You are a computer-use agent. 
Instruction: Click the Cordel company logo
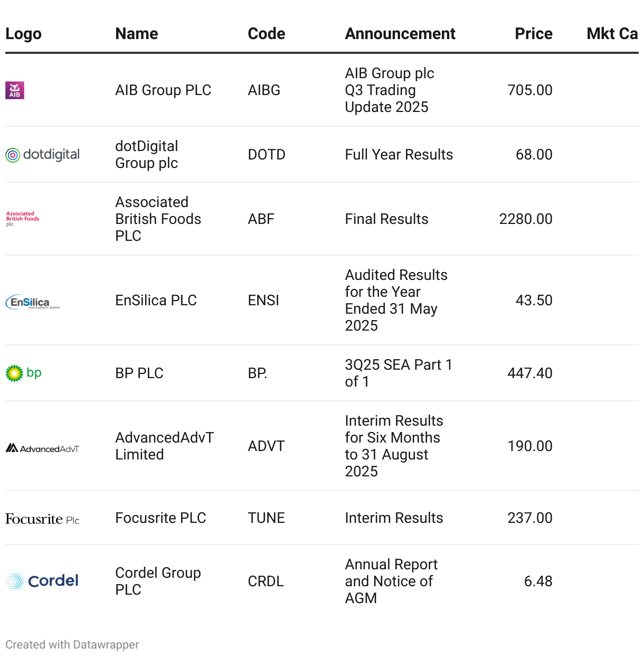[x=42, y=581]
